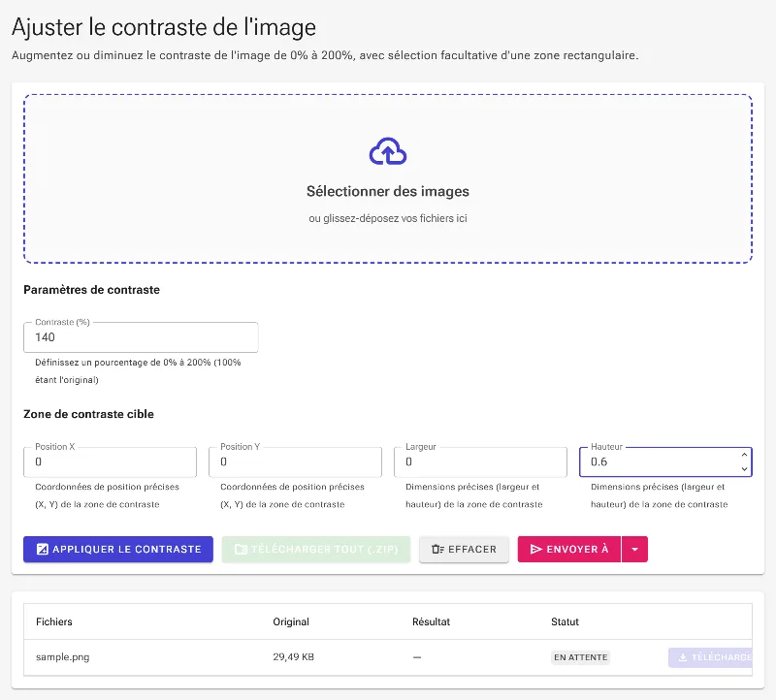Click the cloud upload icon
Image resolution: width=776 pixels, height=700 pixels.
(x=387, y=151)
